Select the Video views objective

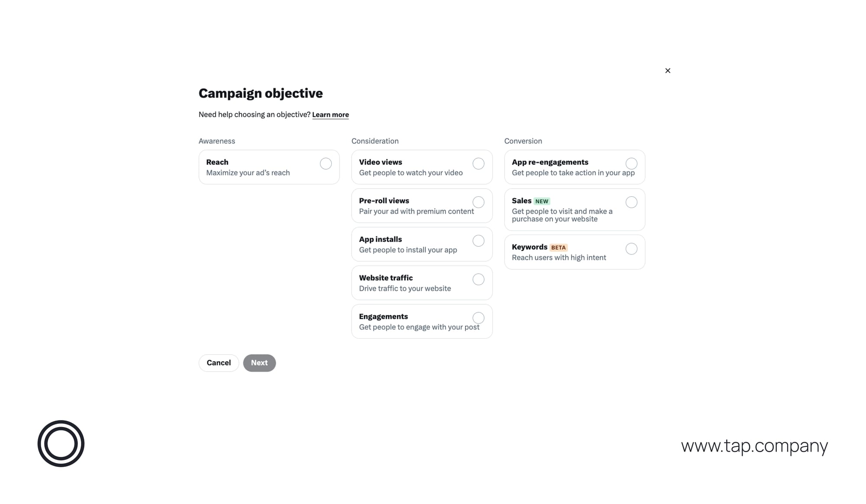pyautogui.click(x=478, y=164)
